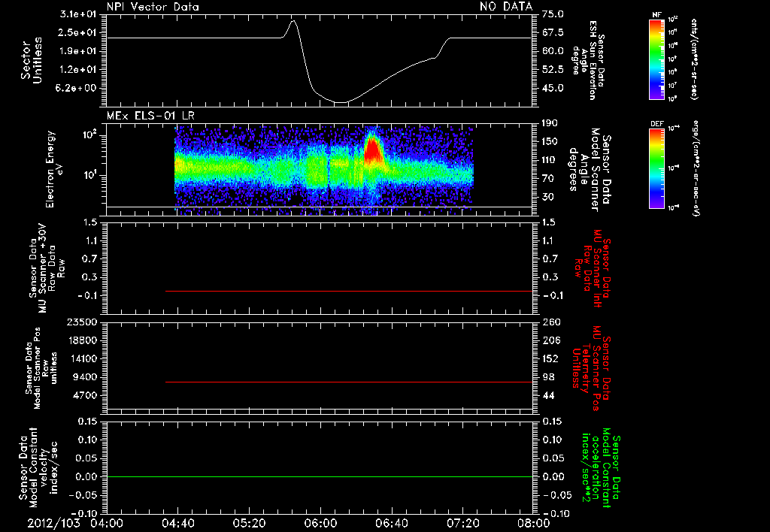Image resolution: width=770 pixels, height=532 pixels.
Task: Click the "Model Scanner Angle degrees" label
Action: [x=590, y=170]
